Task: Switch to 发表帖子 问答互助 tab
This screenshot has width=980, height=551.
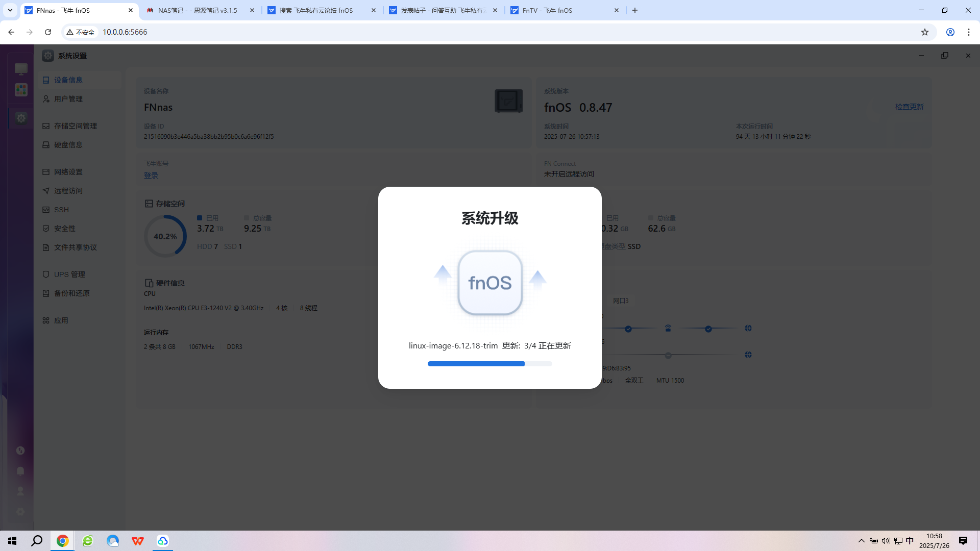Action: tap(443, 10)
